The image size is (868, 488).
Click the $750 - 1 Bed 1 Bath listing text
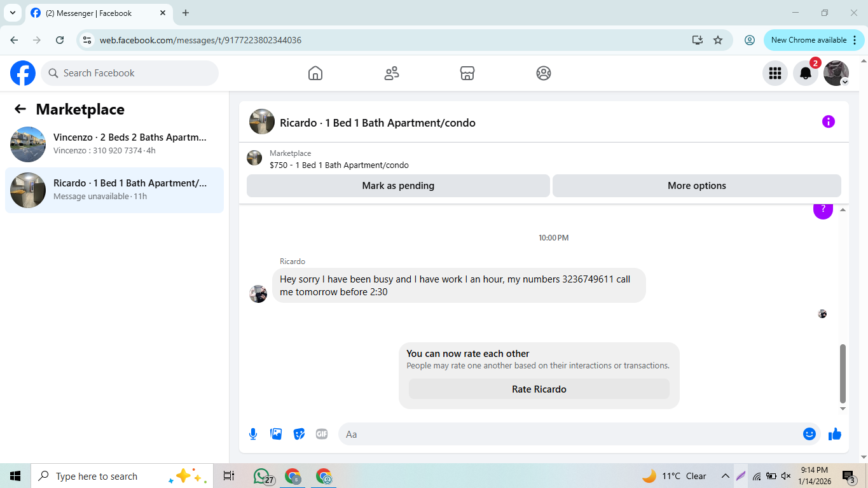(339, 165)
